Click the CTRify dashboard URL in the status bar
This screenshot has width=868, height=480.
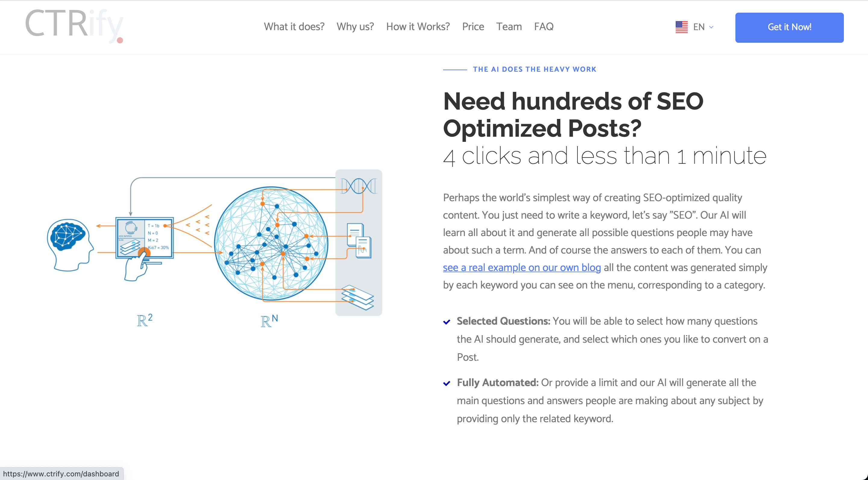click(62, 473)
